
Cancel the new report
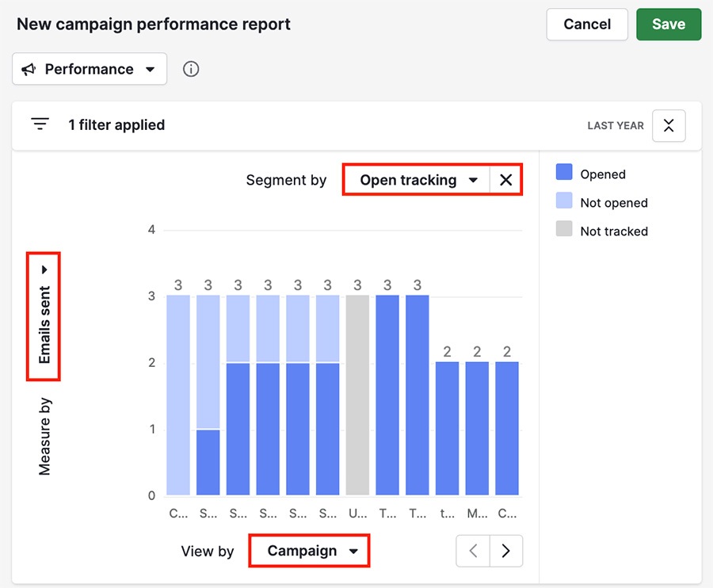point(586,24)
